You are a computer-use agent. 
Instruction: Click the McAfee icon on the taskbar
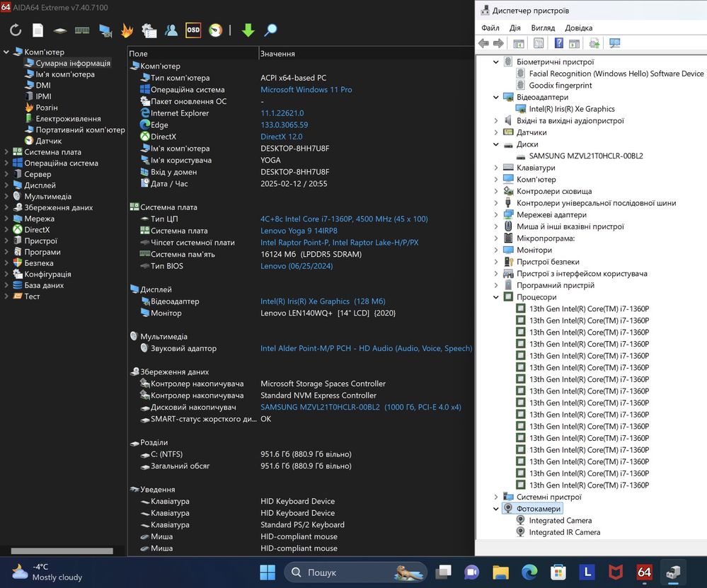[616, 572]
